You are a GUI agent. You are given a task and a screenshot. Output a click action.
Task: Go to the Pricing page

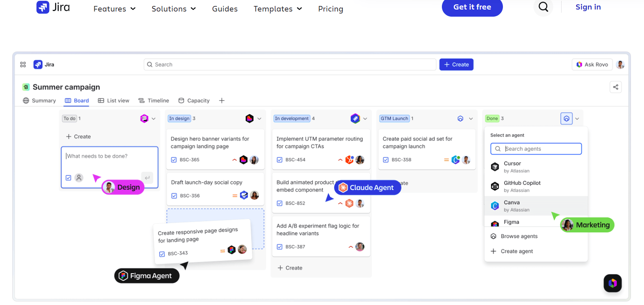pyautogui.click(x=331, y=9)
